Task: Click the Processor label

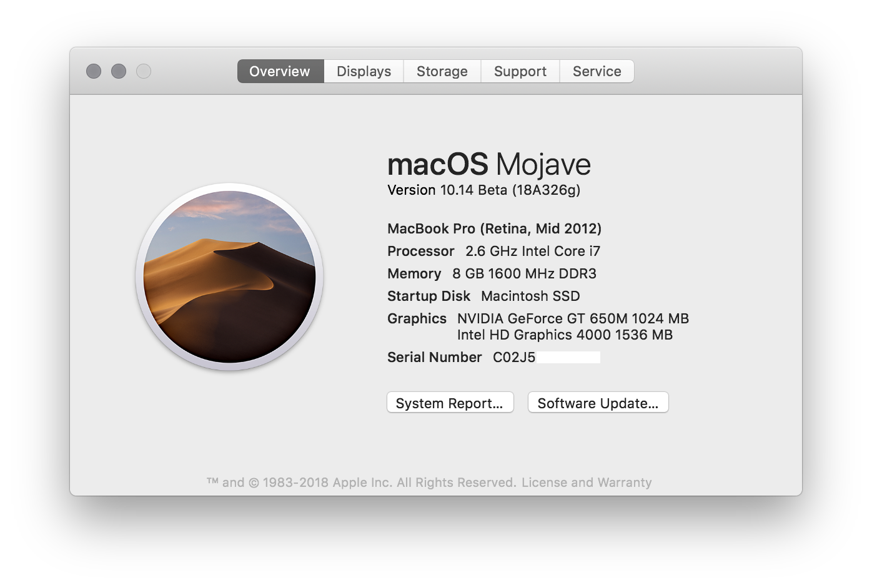Action: 421,251
